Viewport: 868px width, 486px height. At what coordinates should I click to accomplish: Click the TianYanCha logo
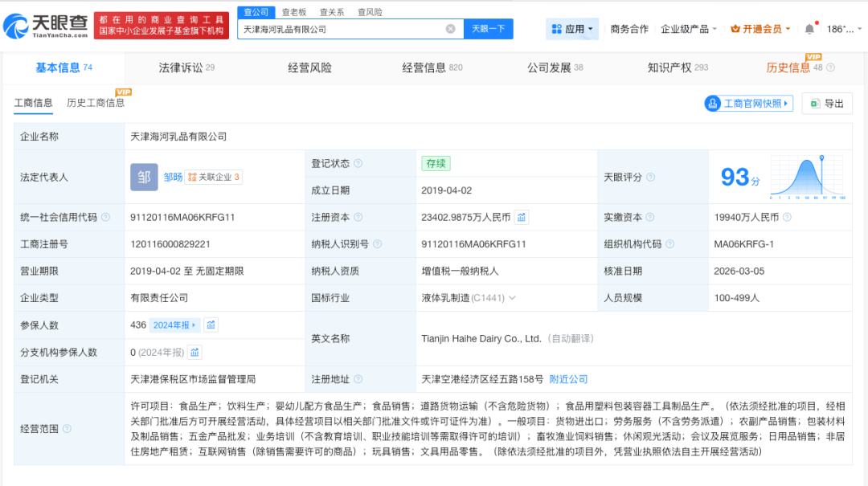45,26
